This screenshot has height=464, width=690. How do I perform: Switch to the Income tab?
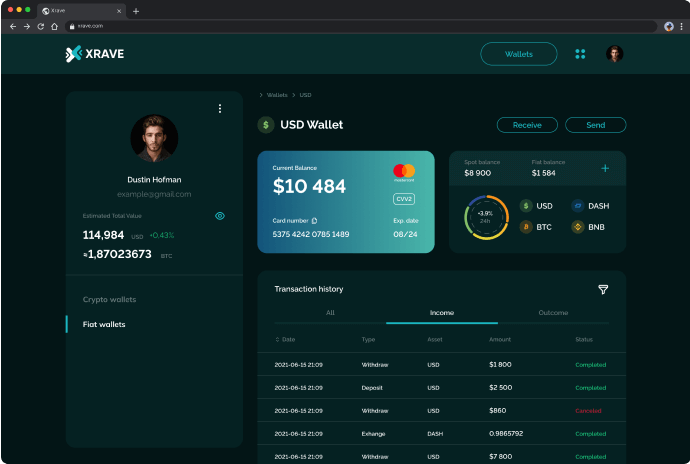tap(442, 313)
